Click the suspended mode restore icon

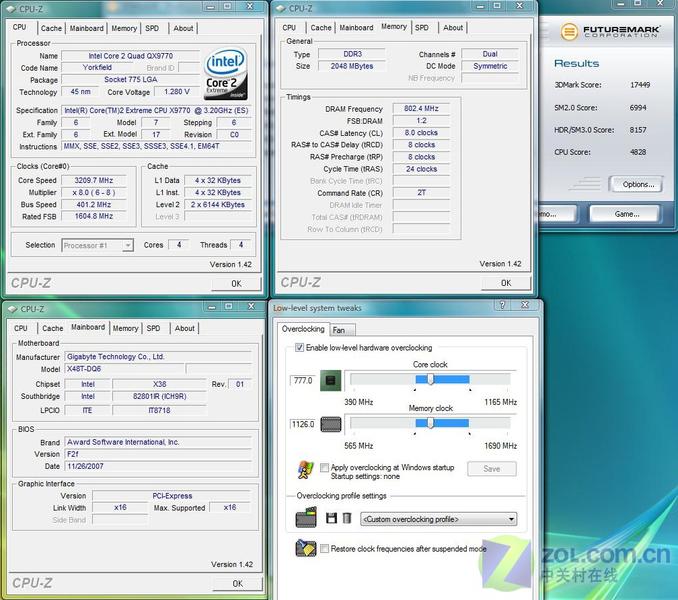[x=306, y=548]
